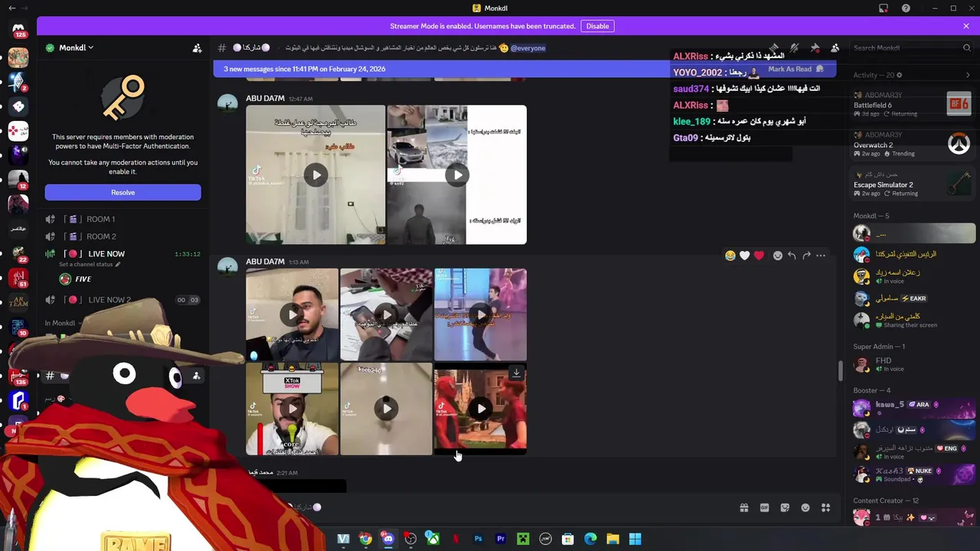
Task: Open Microsoft Edge from the taskbar
Action: [590, 539]
